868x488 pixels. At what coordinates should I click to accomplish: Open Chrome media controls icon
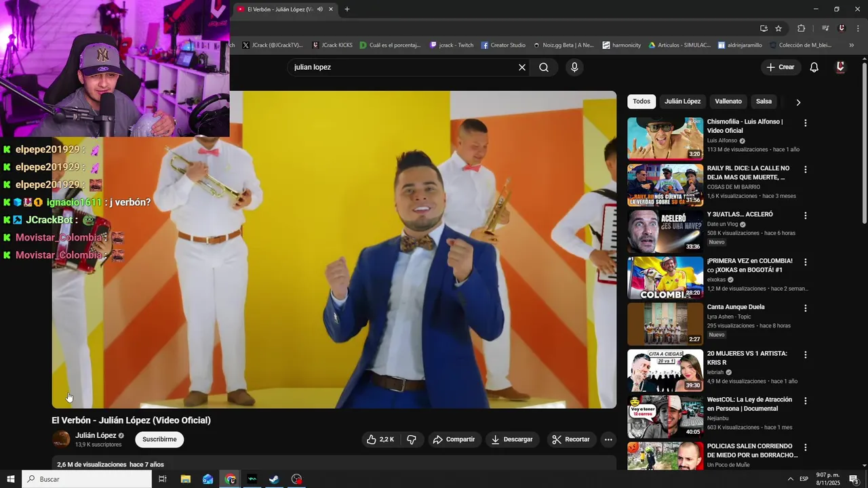(x=825, y=28)
